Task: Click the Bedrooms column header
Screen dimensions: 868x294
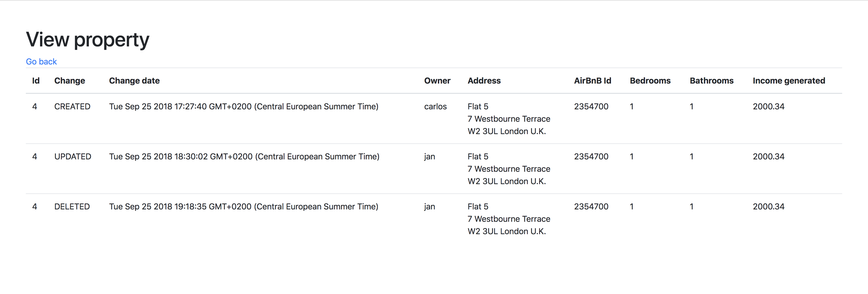Action: pos(650,81)
